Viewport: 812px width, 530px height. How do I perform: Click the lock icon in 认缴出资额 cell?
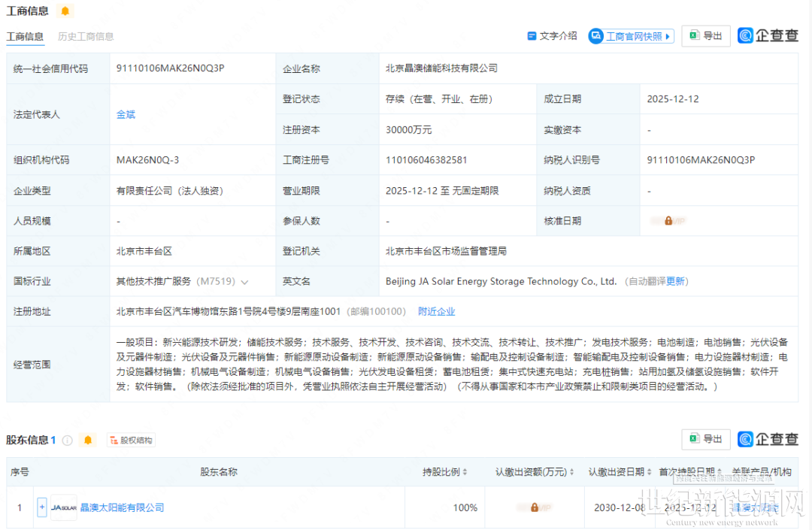534,507
